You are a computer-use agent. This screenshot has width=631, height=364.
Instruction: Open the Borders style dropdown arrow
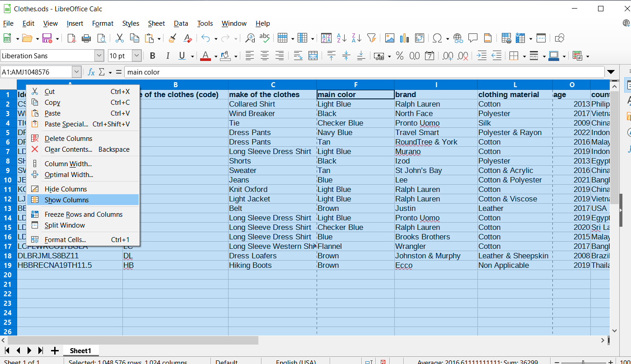click(x=523, y=56)
